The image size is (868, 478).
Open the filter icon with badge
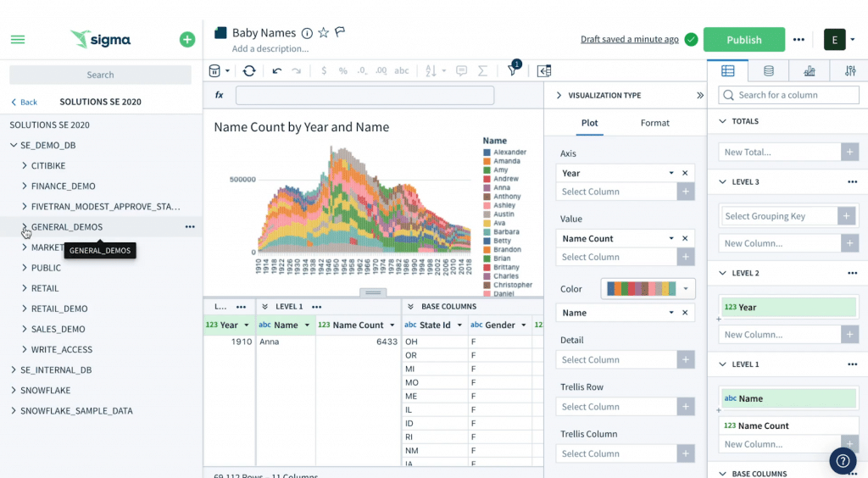513,70
